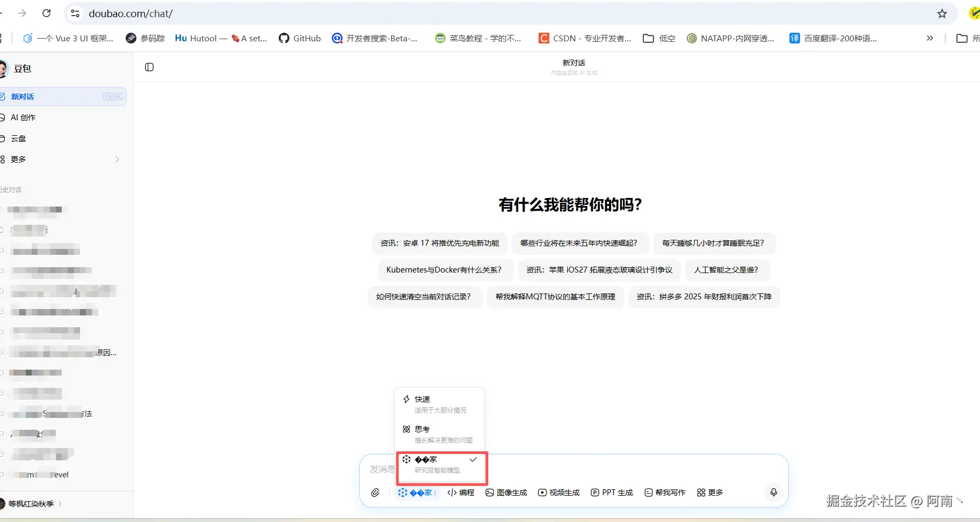Open the AI 创作 menu item

24,117
